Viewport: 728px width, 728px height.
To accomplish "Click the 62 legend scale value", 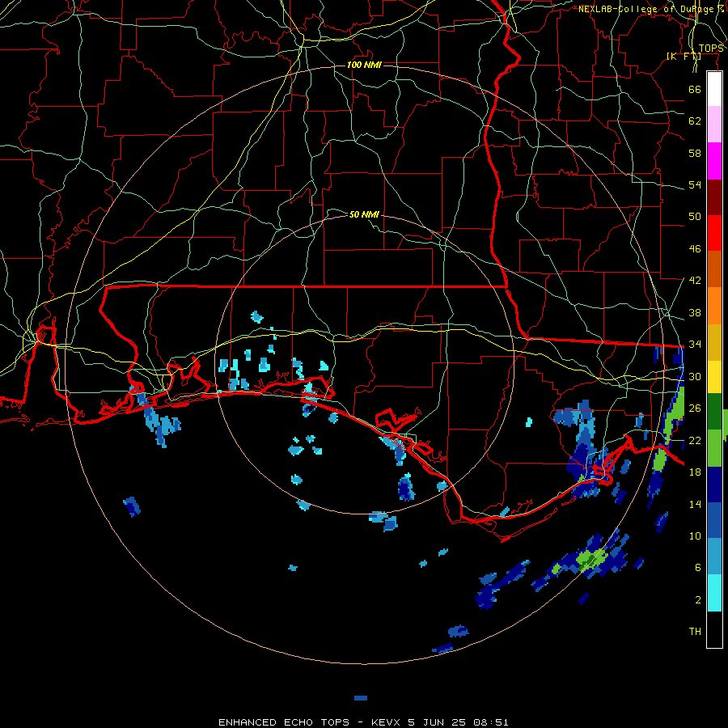I will [695, 121].
